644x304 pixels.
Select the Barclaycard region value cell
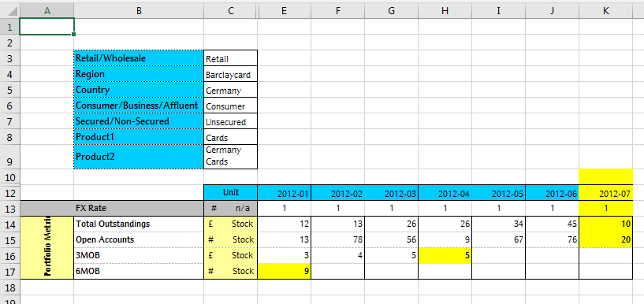[231, 74]
